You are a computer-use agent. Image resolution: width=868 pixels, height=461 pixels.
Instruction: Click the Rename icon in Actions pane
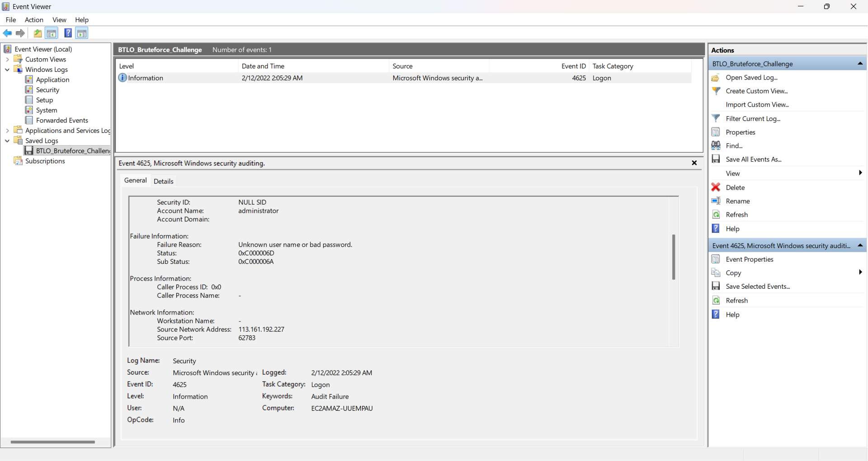coord(716,201)
